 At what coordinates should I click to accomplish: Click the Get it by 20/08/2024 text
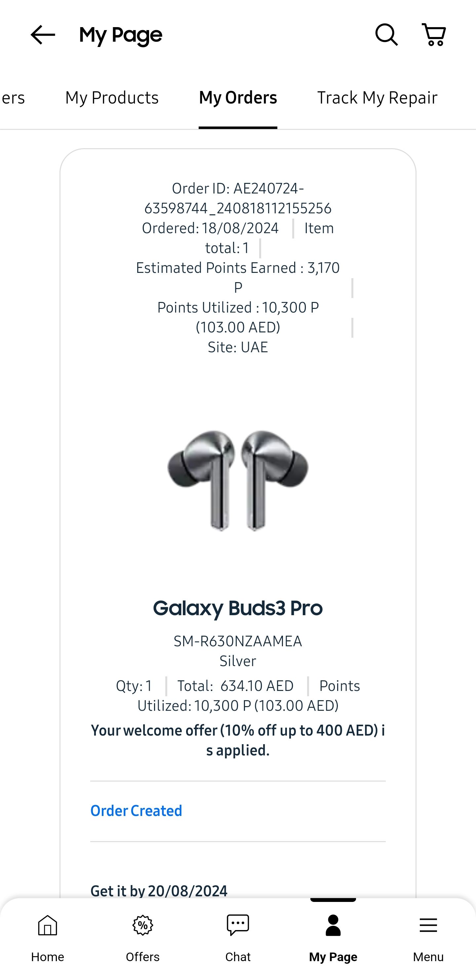coord(159,891)
